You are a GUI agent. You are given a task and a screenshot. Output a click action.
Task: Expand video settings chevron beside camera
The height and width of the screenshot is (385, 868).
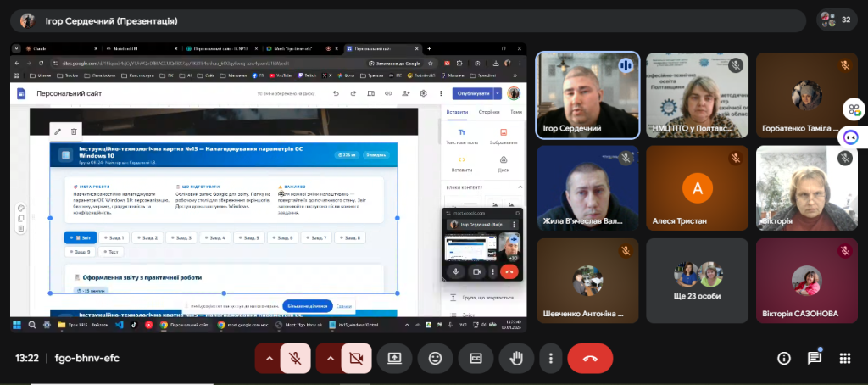pos(330,358)
